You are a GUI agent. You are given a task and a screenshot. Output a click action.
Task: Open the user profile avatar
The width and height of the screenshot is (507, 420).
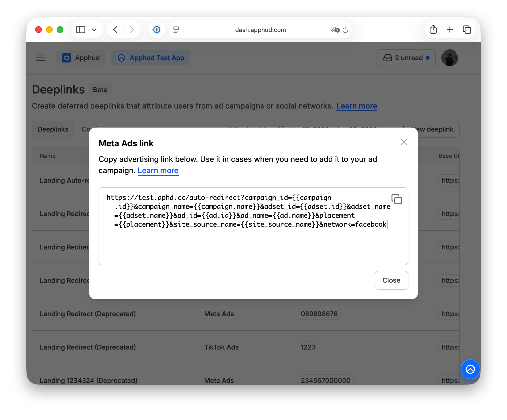coord(449,58)
